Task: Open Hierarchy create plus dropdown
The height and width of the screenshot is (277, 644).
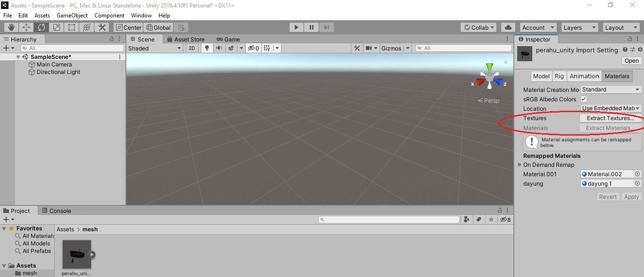Action: pyautogui.click(x=8, y=48)
